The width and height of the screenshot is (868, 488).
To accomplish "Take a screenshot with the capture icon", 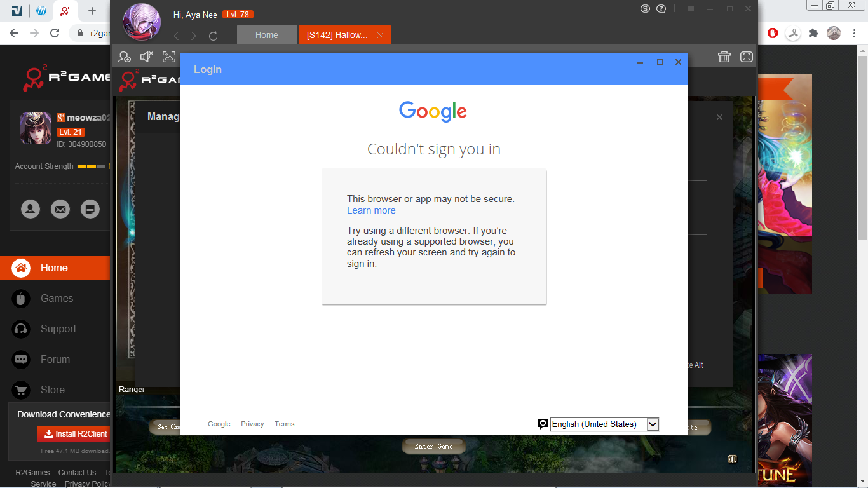I will click(x=168, y=57).
